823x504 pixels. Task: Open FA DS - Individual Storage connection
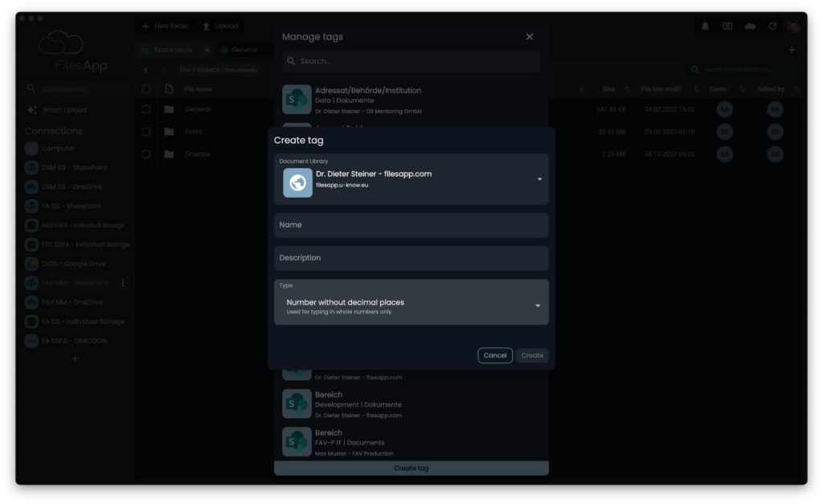pos(76,322)
